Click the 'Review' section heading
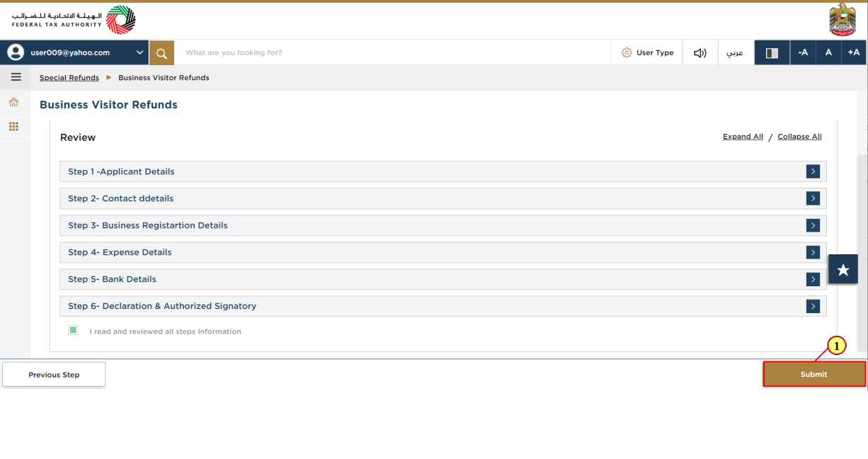 [x=78, y=137]
